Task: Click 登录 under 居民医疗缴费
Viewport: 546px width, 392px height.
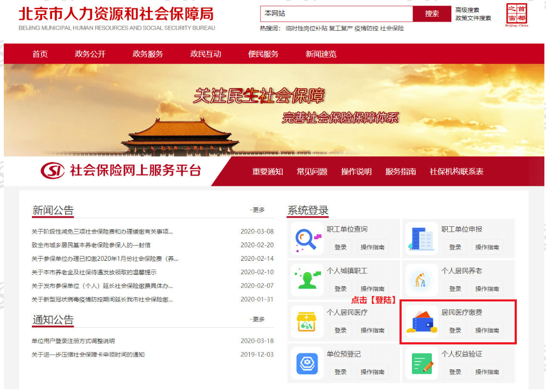Action: click(455, 330)
